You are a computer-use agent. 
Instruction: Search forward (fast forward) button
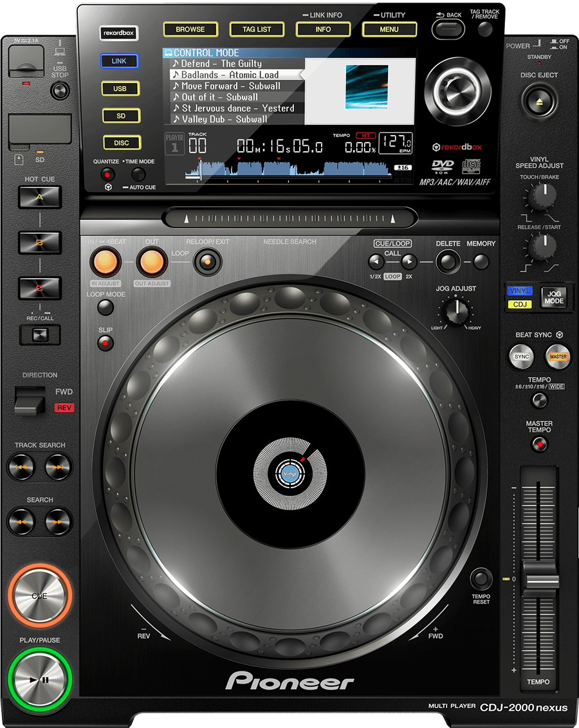[x=58, y=522]
